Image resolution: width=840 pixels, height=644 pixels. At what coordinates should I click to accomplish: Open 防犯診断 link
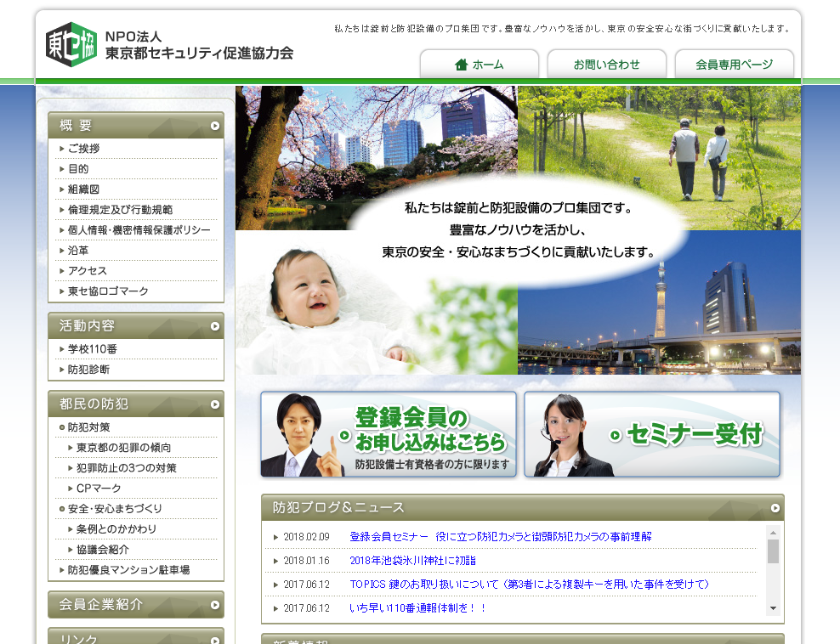pos(88,370)
